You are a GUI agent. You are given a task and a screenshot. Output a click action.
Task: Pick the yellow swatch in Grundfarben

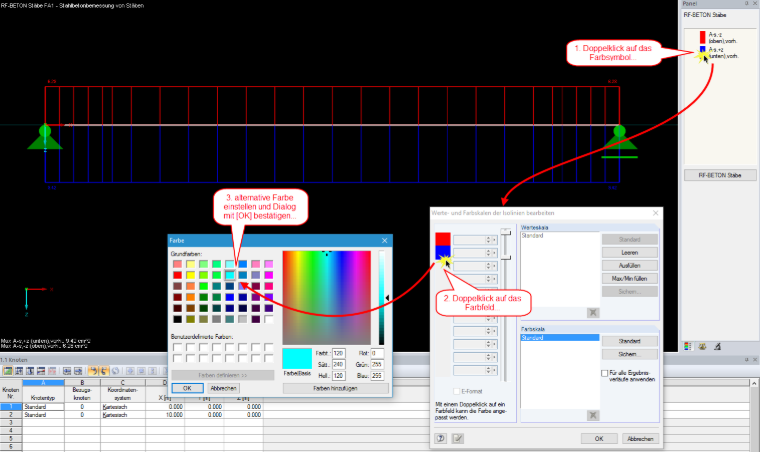191,275
